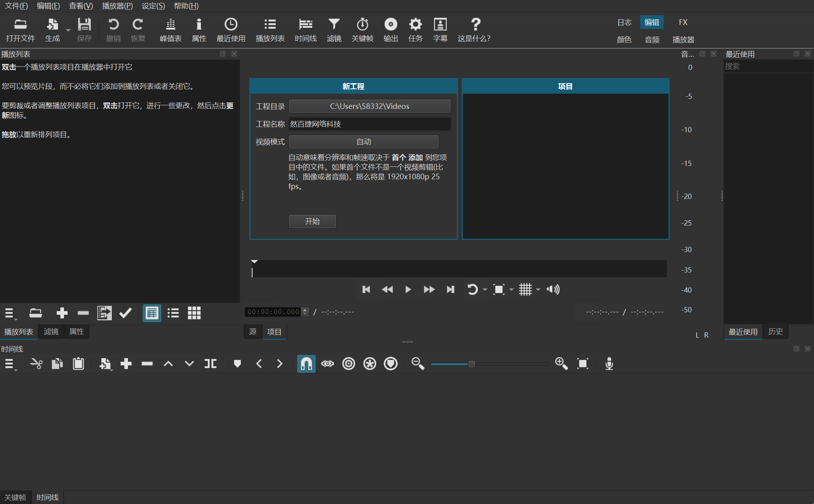
Task: Click the record audio microphone icon
Action: click(x=609, y=364)
